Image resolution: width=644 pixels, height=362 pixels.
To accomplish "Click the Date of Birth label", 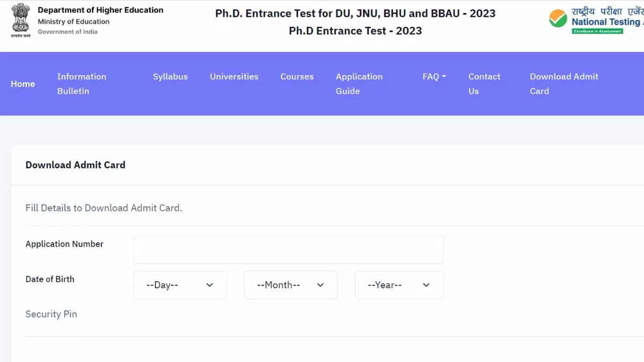I will (50, 279).
